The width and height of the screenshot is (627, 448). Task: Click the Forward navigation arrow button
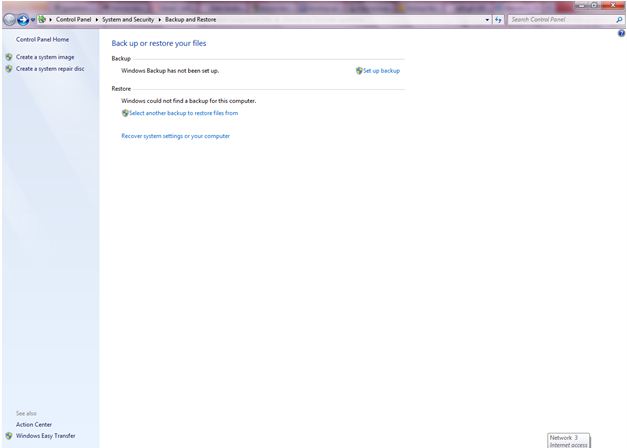(23, 19)
